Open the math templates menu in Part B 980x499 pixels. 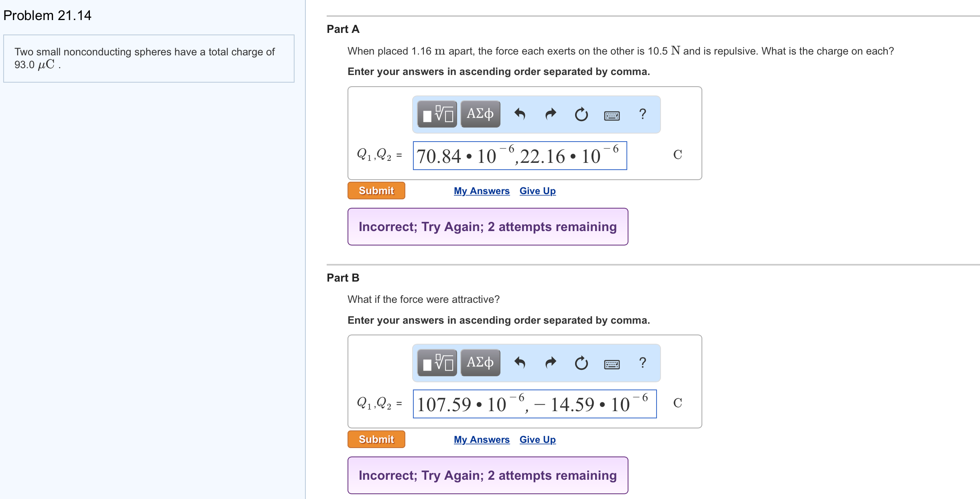click(437, 363)
